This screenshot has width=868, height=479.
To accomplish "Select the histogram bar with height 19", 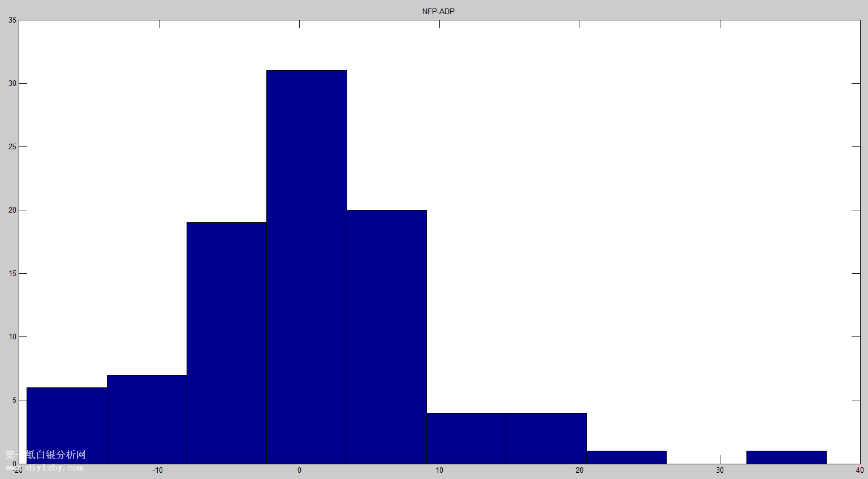I will (x=226, y=343).
